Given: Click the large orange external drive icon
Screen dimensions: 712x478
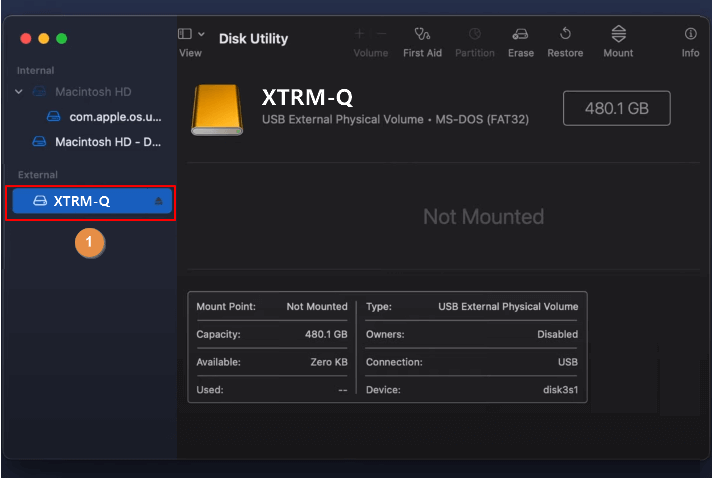Looking at the screenshot, I should point(215,108).
